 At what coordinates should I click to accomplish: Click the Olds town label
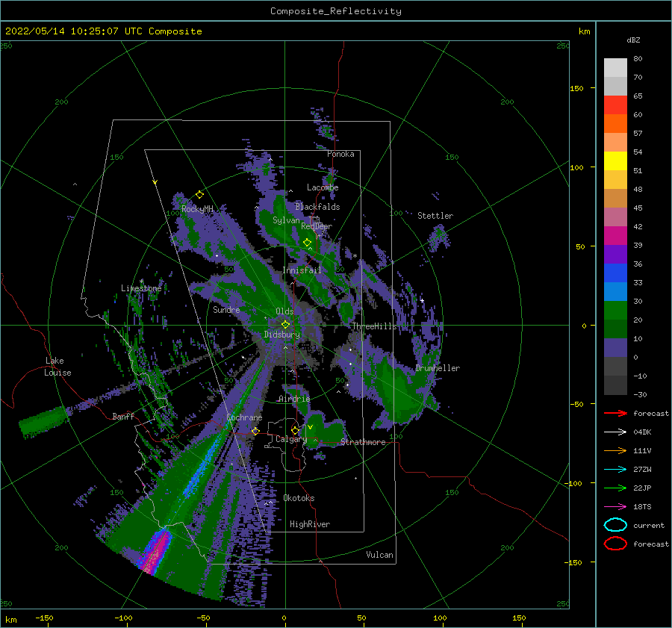pos(284,311)
